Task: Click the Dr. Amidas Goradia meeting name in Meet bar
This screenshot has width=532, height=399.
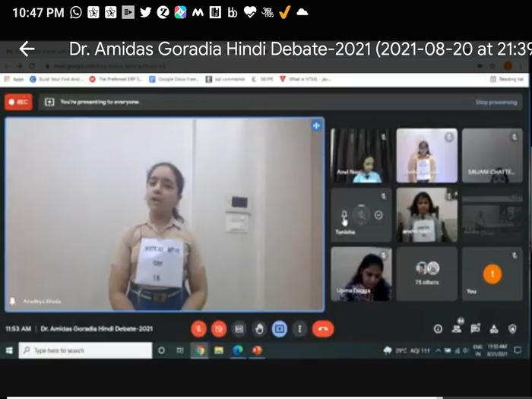Action: pos(97,329)
